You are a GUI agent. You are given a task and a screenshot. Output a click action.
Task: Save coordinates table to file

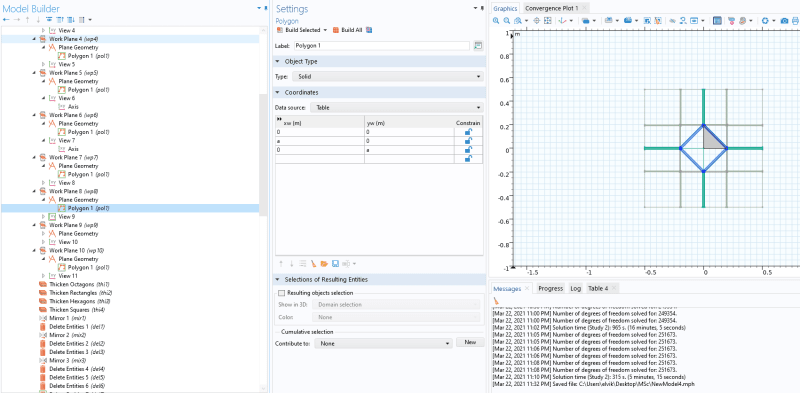click(x=335, y=264)
